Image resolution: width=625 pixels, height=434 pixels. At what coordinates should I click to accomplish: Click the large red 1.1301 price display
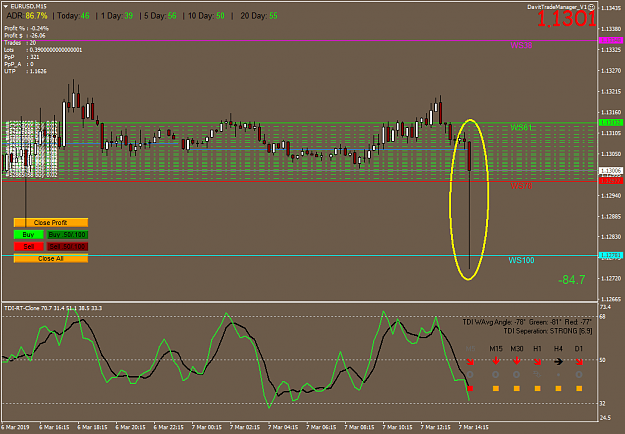point(566,19)
